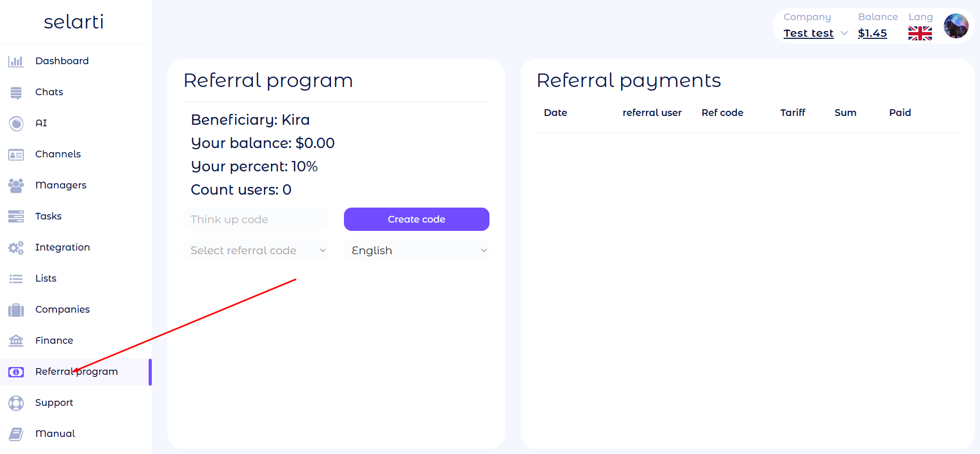The image size is (980, 454).
Task: Click the UK flag language icon
Action: [920, 34]
